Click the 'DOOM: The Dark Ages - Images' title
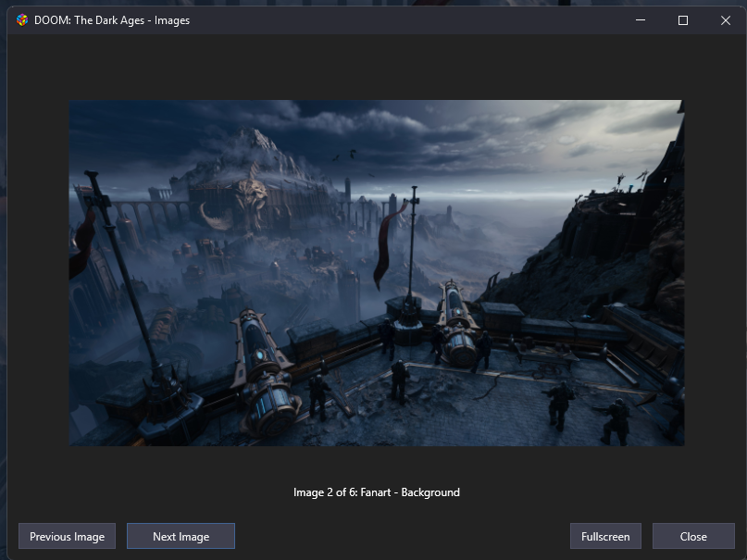The width and height of the screenshot is (747, 560). [x=112, y=20]
